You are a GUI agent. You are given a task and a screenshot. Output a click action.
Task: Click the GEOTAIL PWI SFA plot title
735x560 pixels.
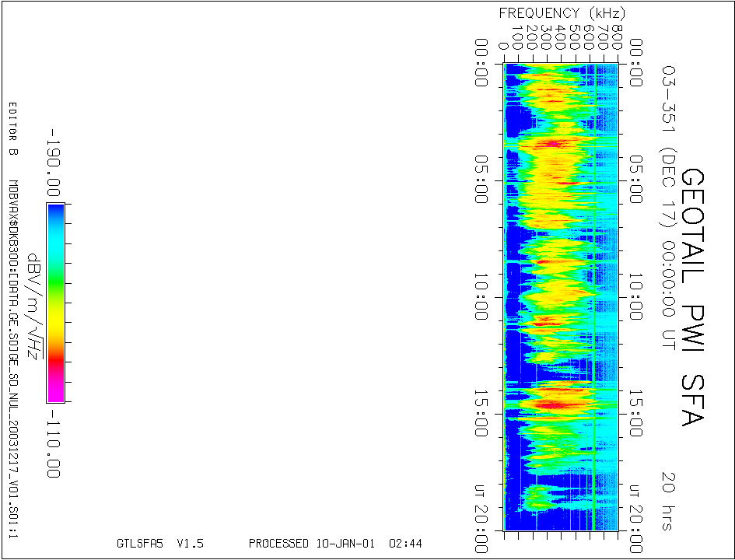692,297
